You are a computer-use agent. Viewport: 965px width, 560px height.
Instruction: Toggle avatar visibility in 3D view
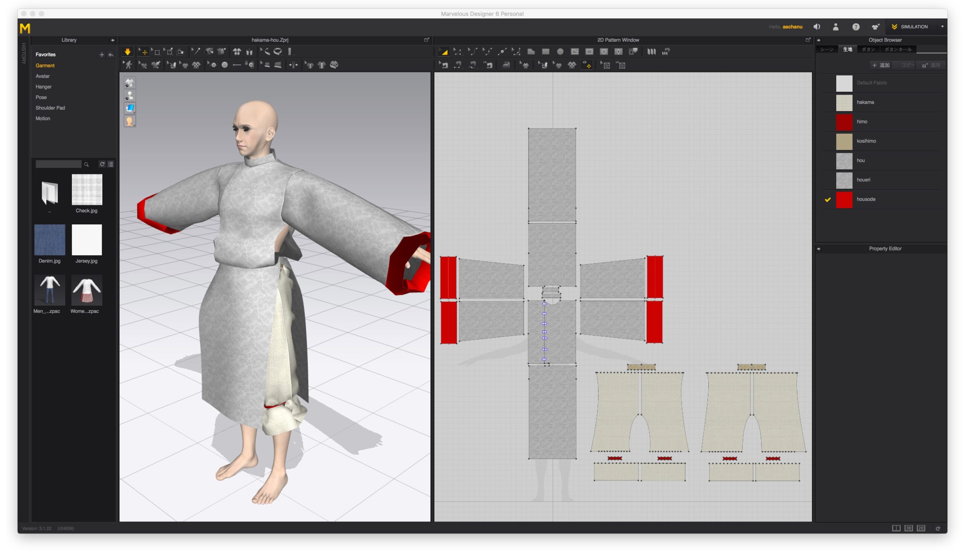click(x=130, y=96)
